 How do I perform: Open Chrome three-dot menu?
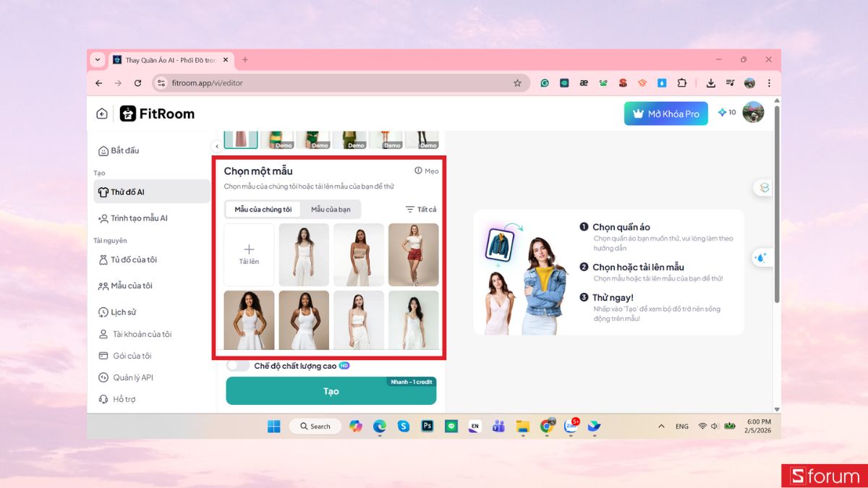pos(769,83)
